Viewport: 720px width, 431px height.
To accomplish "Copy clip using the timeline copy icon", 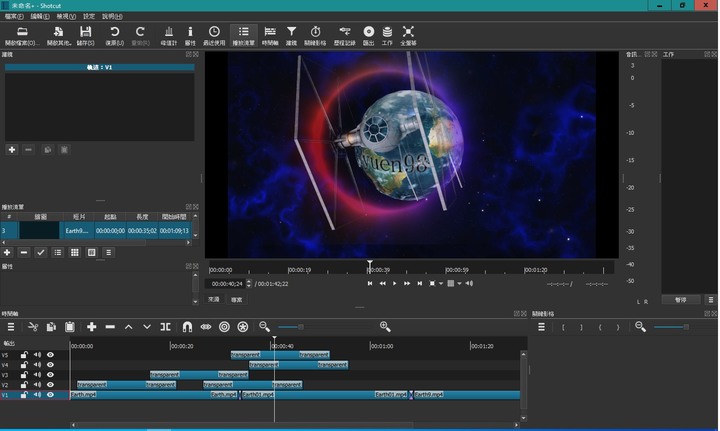I will tap(51, 327).
